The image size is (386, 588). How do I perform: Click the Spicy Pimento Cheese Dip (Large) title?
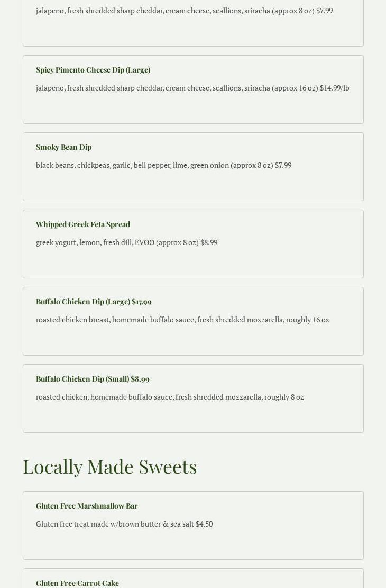pos(93,70)
